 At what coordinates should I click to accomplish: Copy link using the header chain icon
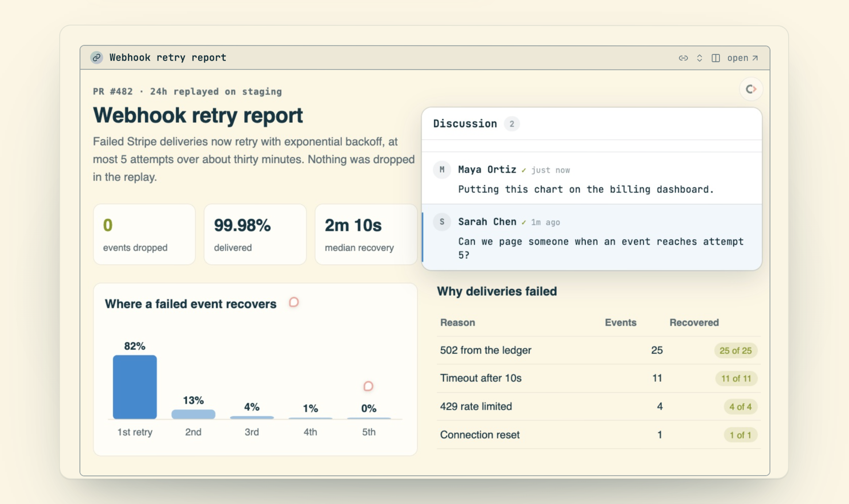(x=683, y=58)
